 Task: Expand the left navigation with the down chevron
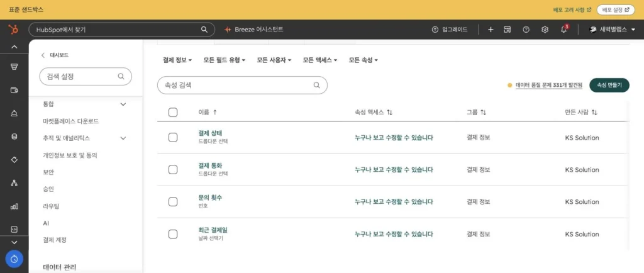14,242
